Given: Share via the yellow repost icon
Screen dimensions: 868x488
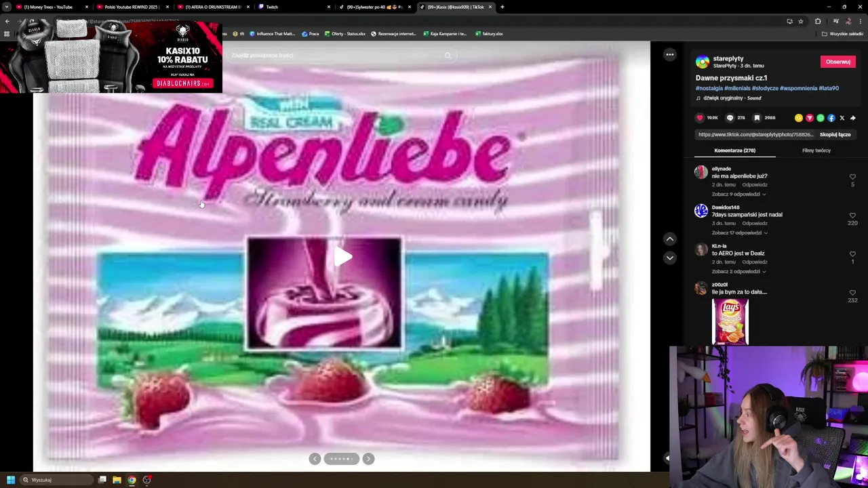Looking at the screenshot, I should pyautogui.click(x=799, y=118).
